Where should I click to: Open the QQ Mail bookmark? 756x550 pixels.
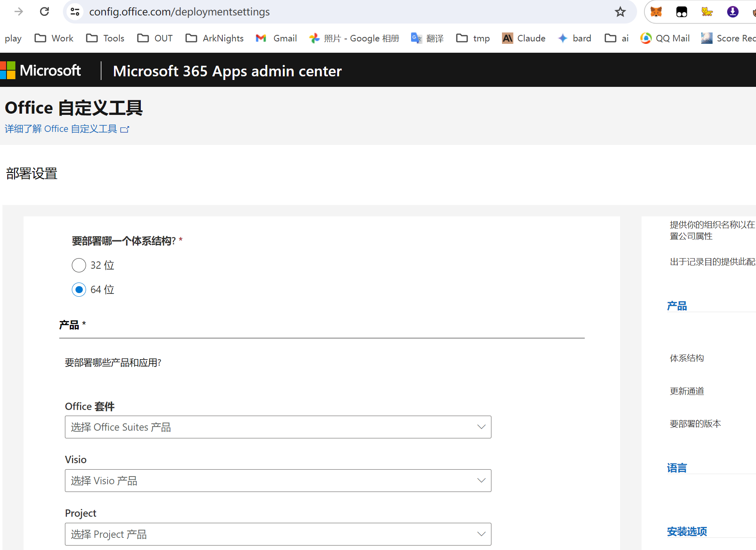tap(665, 38)
